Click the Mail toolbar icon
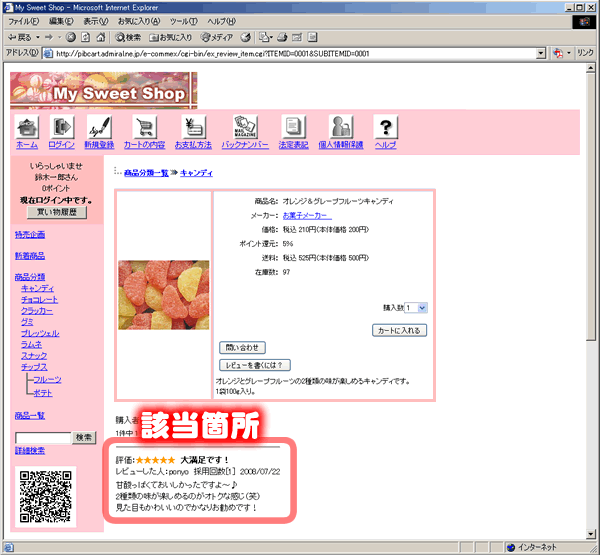The width and height of the screenshot is (600, 555). (266, 37)
